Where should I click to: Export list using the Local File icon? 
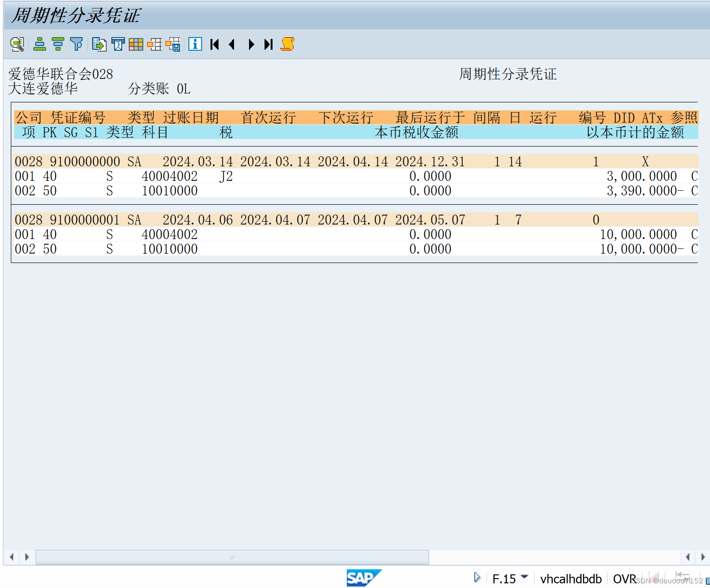pos(99,44)
